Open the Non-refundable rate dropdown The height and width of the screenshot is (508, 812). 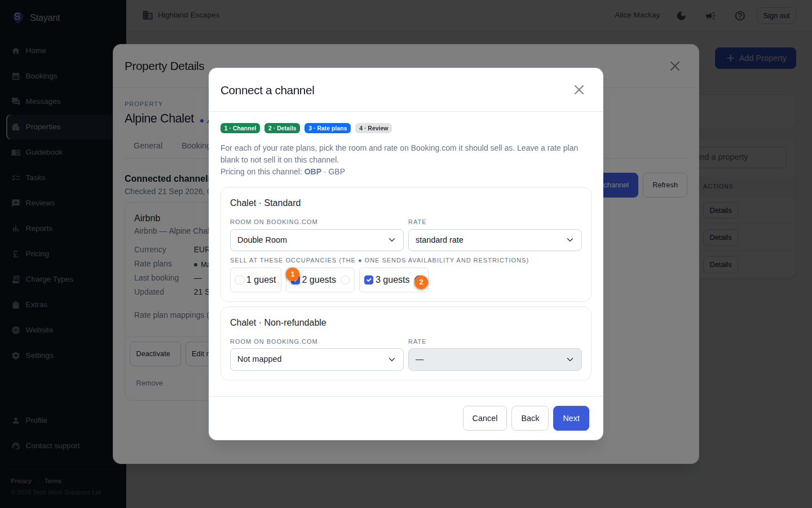click(495, 360)
